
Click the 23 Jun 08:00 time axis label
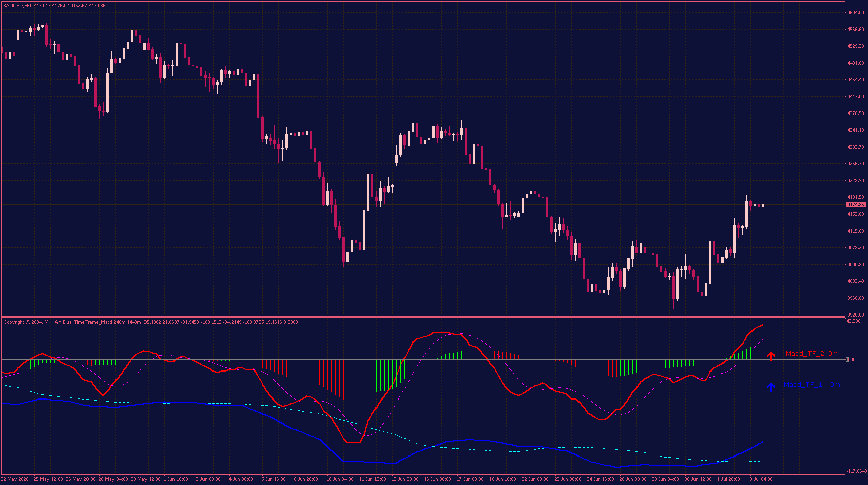tap(568, 479)
